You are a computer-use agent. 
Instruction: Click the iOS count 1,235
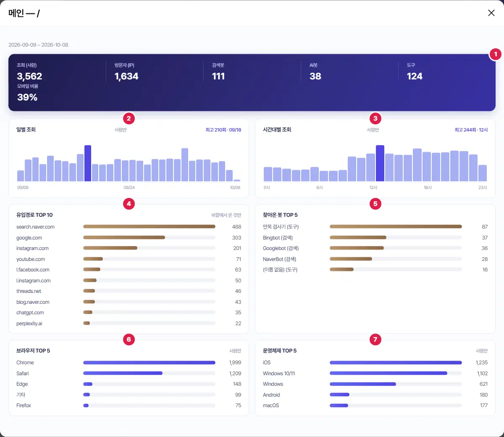[x=482, y=363]
